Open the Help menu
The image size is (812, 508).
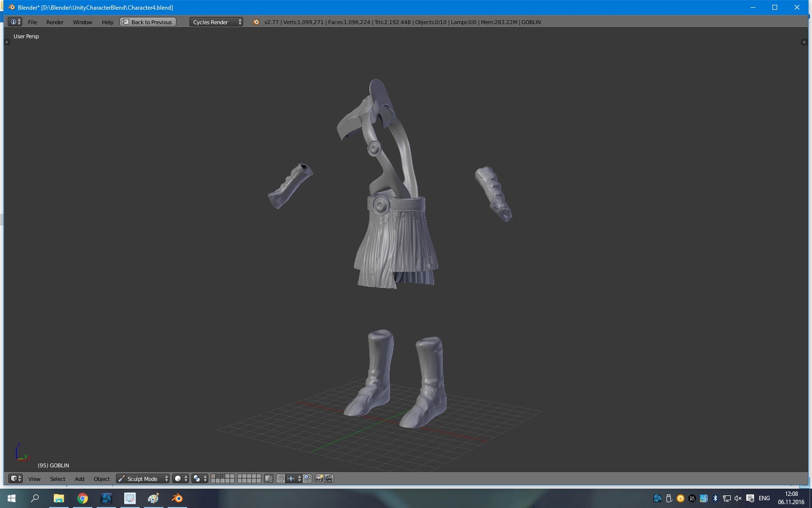108,22
